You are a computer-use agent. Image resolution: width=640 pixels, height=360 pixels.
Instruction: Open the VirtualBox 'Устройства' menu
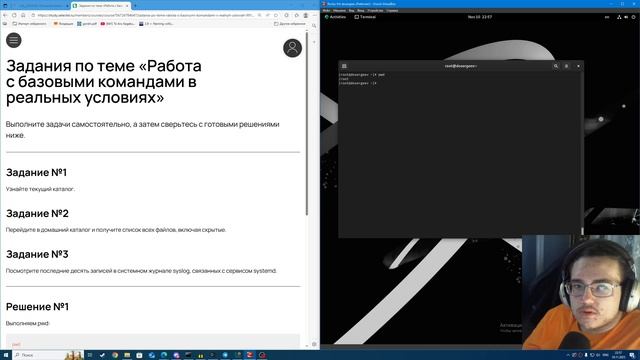point(375,11)
